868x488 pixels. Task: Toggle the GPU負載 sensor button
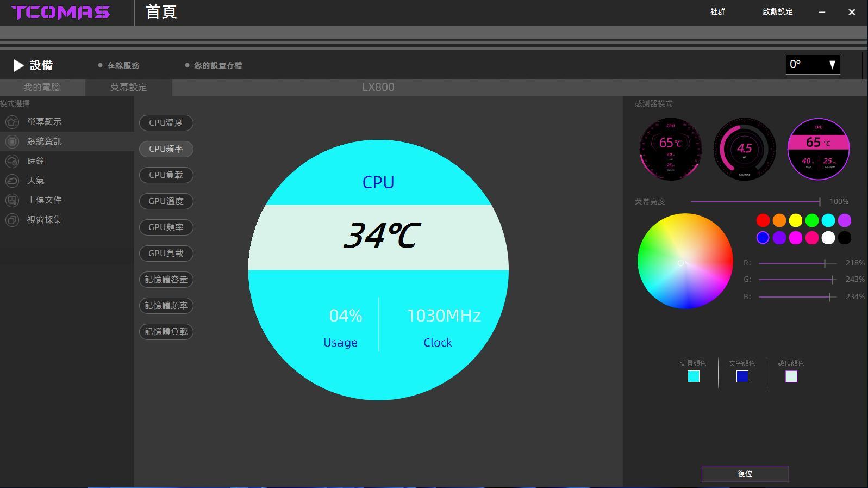point(166,254)
